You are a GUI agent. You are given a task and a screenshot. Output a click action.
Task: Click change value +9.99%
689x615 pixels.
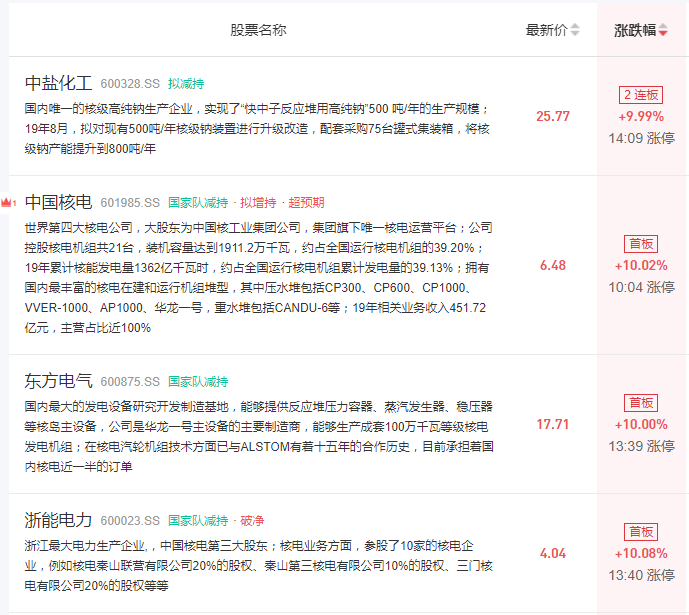pyautogui.click(x=641, y=116)
